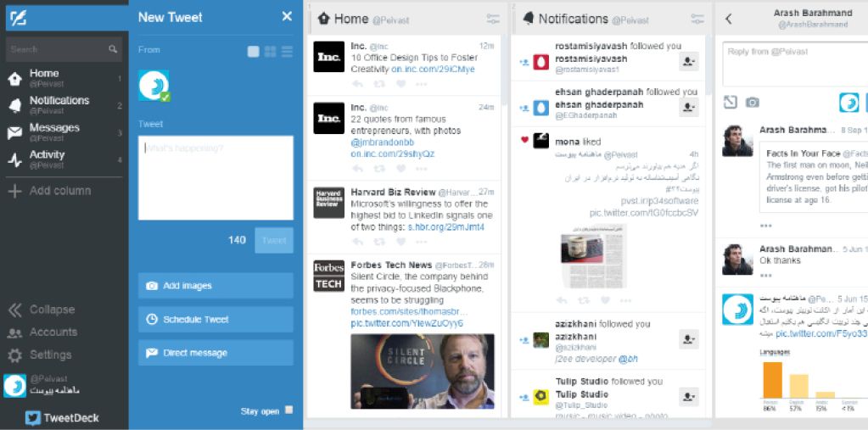Image resolution: width=868 pixels, height=430 pixels.
Task: Like the 22 quotes tweet
Action: tap(400, 169)
